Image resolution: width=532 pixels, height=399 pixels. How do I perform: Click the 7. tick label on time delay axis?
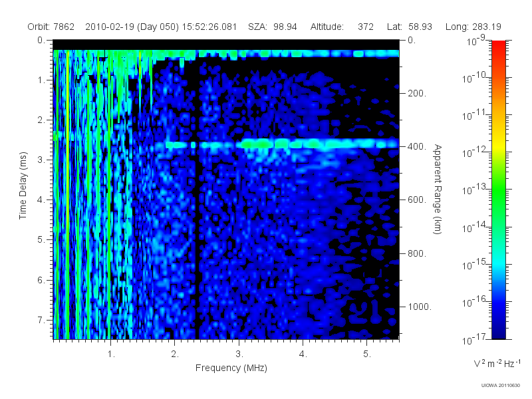point(41,320)
